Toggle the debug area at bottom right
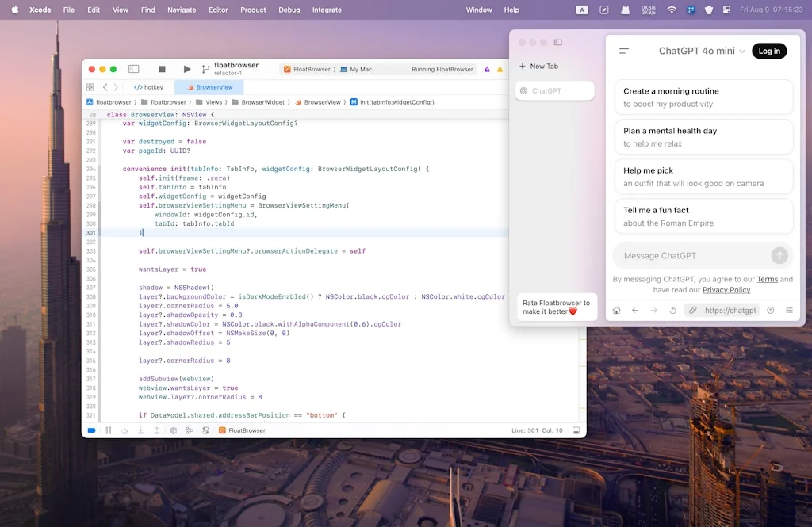 tap(576, 430)
